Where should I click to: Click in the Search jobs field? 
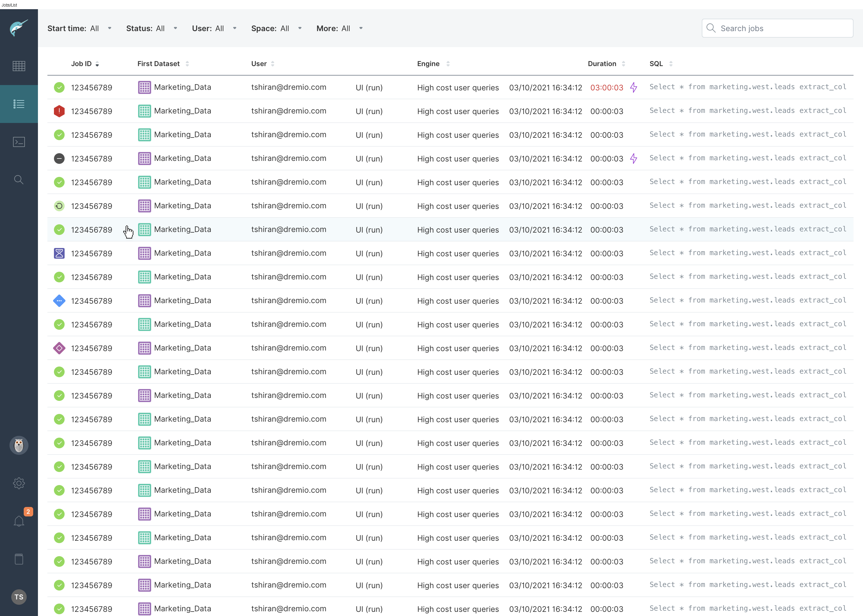777,28
